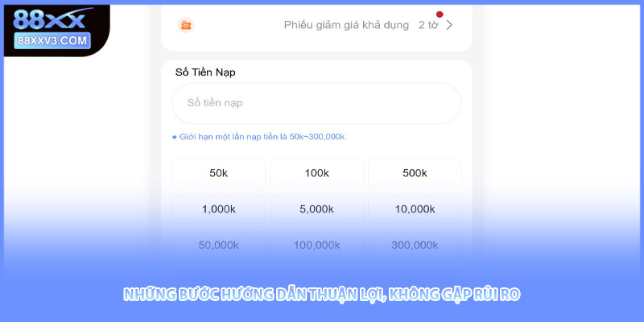
Task: Click the red notification dot
Action: [x=439, y=14]
